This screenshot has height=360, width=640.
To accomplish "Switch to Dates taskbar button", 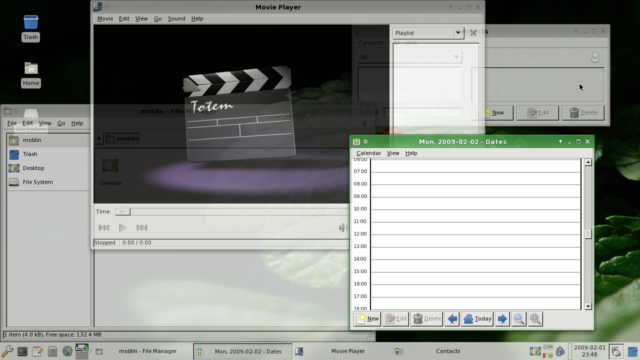I will click(x=243, y=351).
